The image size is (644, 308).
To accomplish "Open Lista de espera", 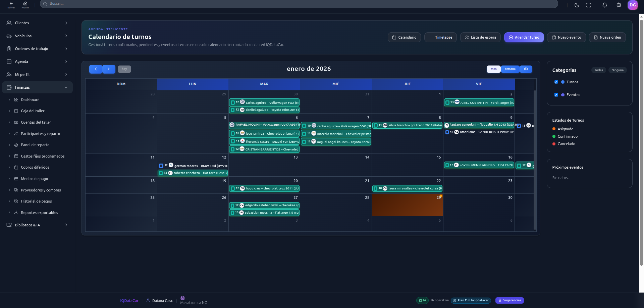I will click(480, 37).
